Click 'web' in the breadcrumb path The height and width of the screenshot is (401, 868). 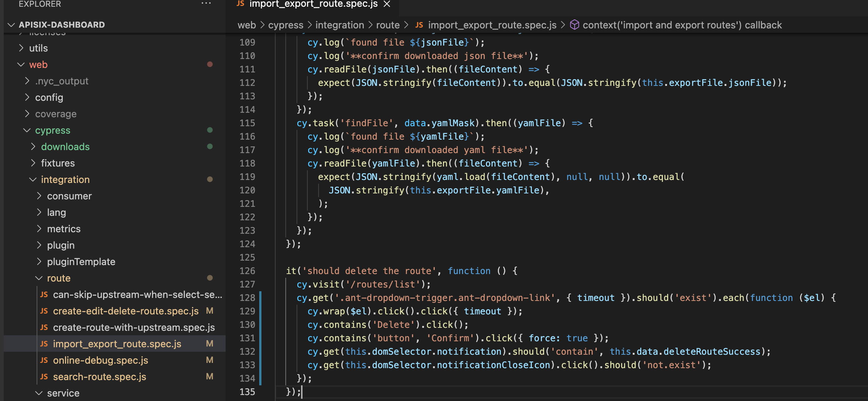coord(247,25)
